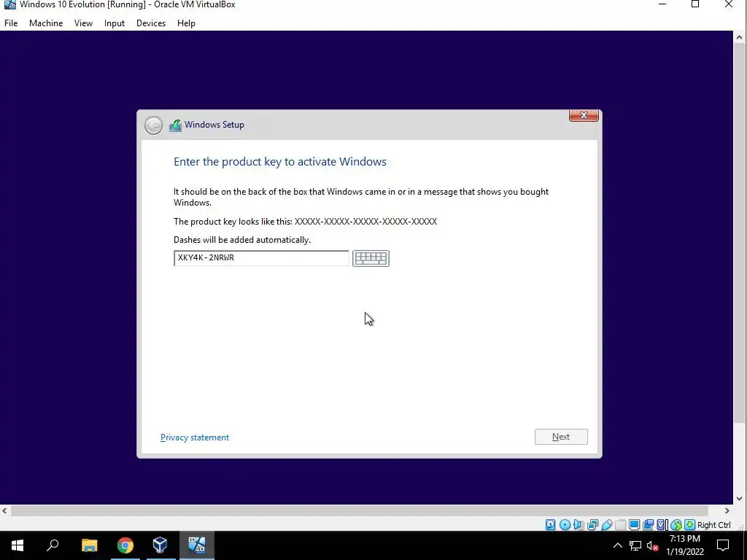Click the Right Ctrl host key indicator
Viewport: 747px width, 560px height.
[713, 525]
